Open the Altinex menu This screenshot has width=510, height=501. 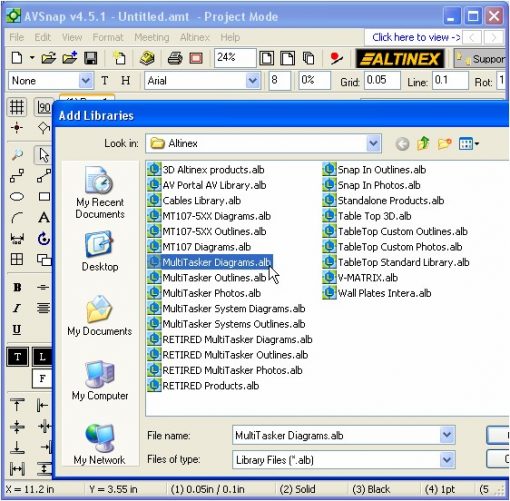195,37
